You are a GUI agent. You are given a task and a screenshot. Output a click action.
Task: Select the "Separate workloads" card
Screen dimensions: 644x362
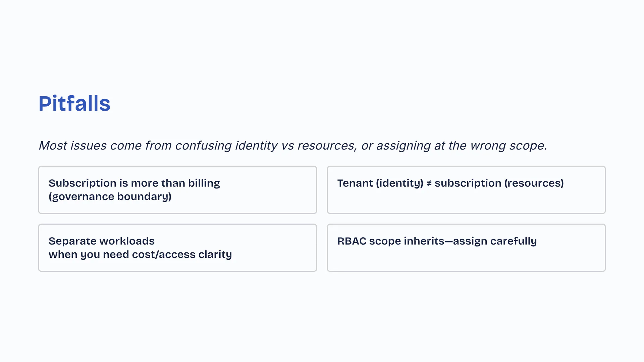coord(177,248)
